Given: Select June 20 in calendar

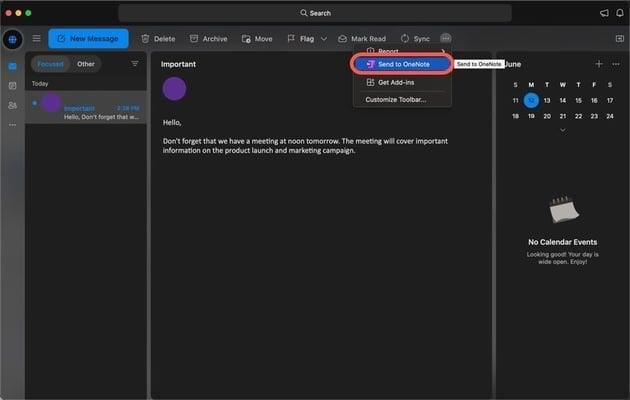Looking at the screenshot, I should (x=547, y=116).
